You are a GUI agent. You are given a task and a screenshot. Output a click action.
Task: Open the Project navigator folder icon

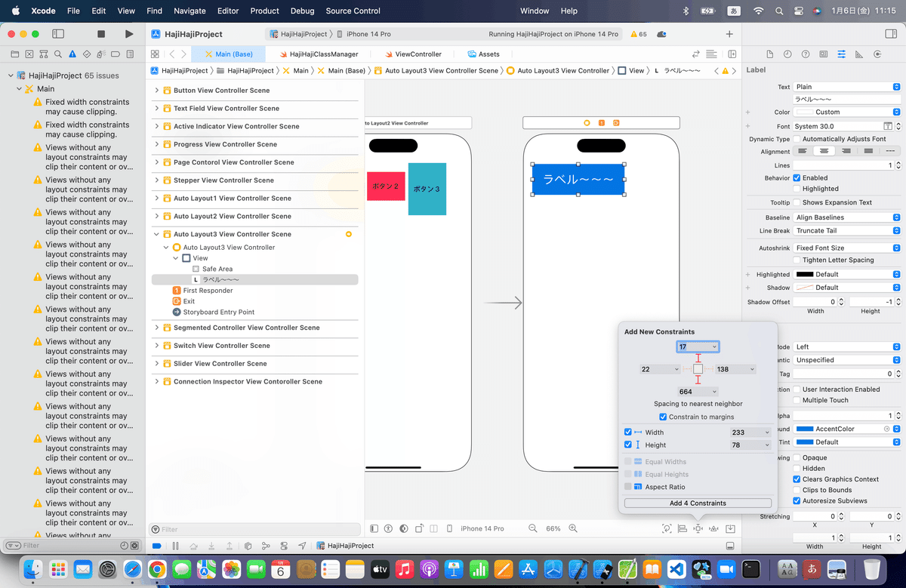pos(14,54)
